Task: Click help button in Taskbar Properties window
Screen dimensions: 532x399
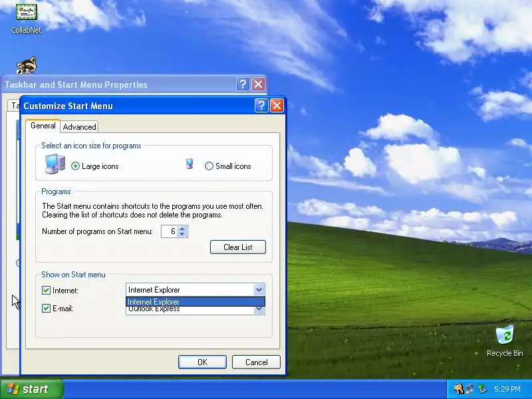Action: pyautogui.click(x=243, y=84)
